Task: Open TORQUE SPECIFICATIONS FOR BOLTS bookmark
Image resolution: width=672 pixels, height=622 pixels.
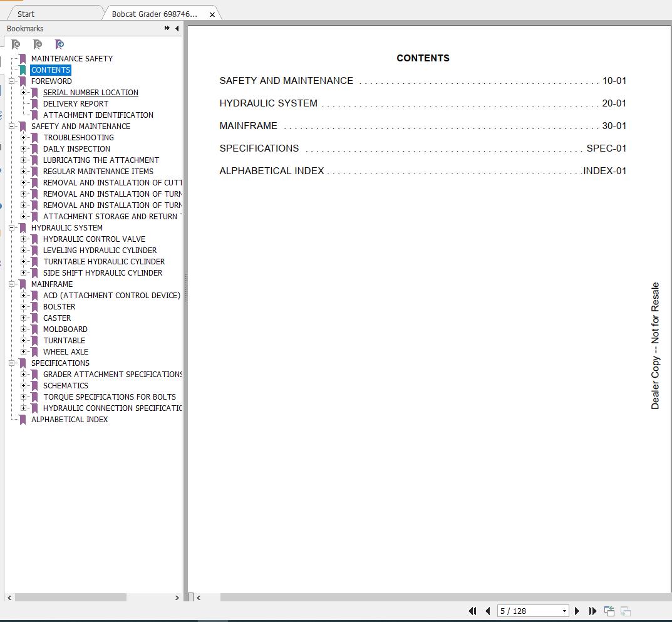Action: pos(109,397)
